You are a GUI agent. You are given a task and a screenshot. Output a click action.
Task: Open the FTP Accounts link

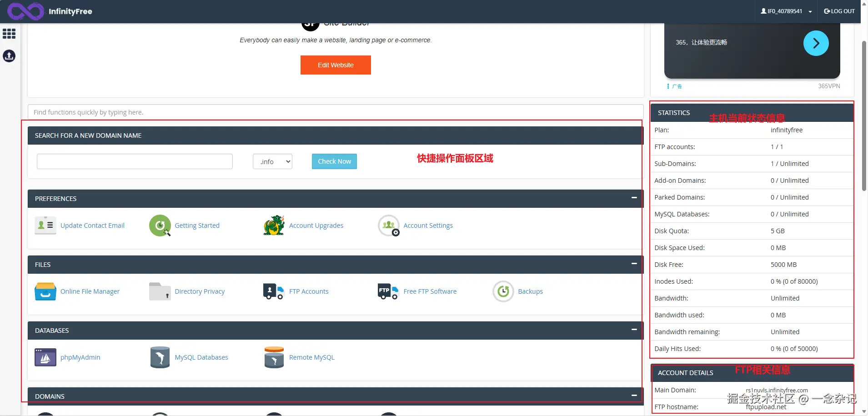(309, 291)
